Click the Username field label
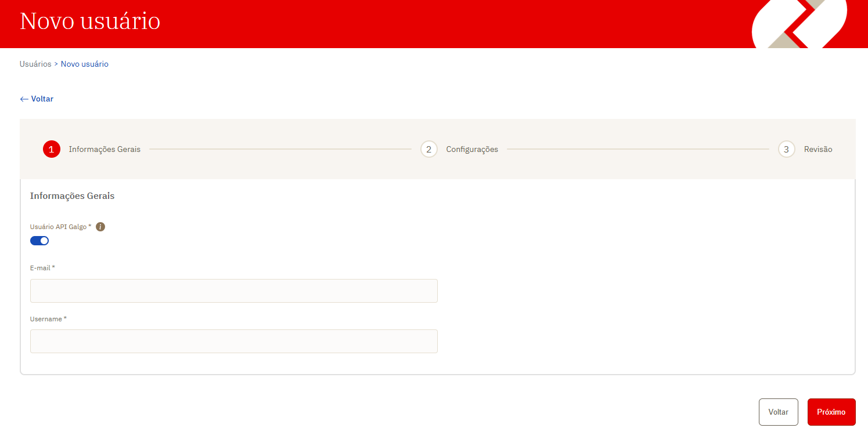Image resolution: width=868 pixels, height=428 pixels. [x=48, y=319]
